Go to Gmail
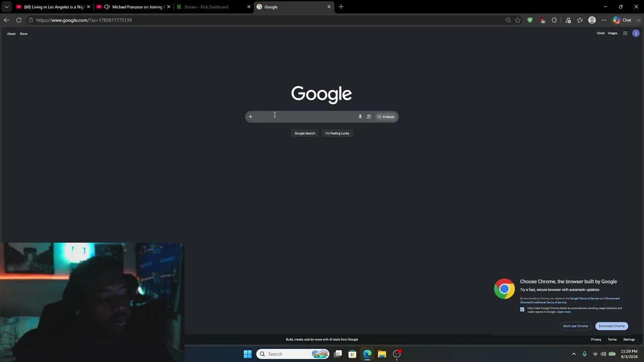The height and width of the screenshot is (362, 644). click(x=601, y=33)
